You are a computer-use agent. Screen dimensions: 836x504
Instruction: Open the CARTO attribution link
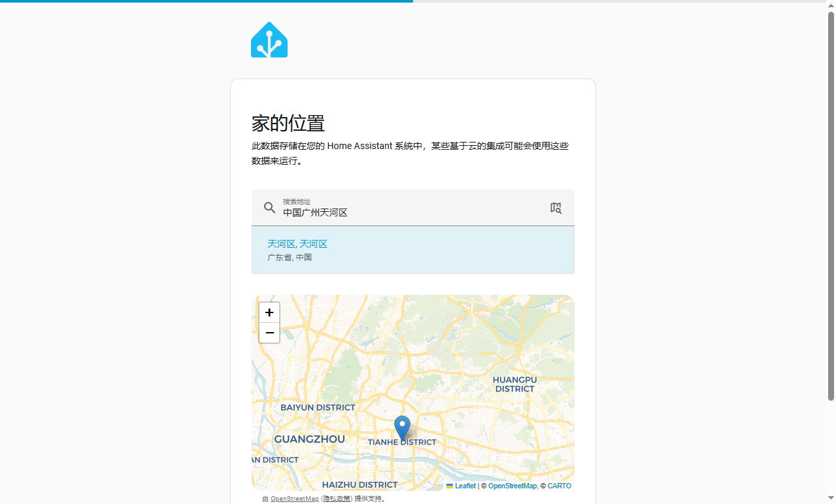pos(560,486)
